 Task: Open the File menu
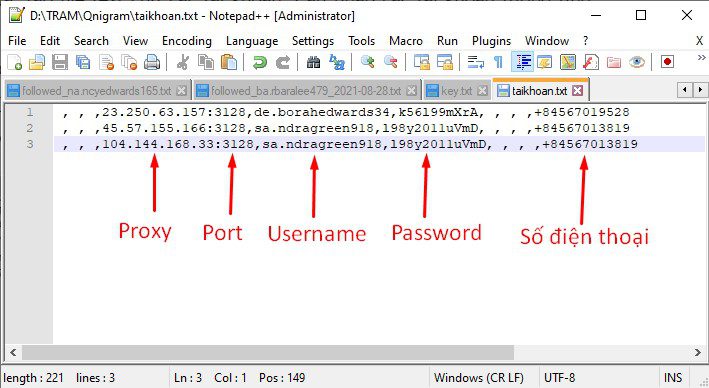point(17,41)
